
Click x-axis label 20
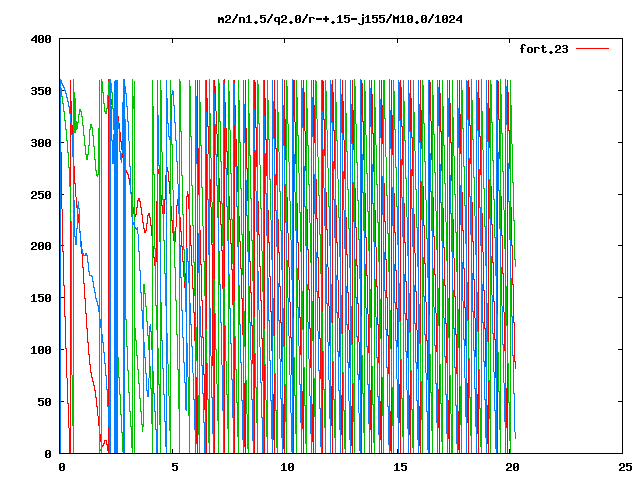512,467
